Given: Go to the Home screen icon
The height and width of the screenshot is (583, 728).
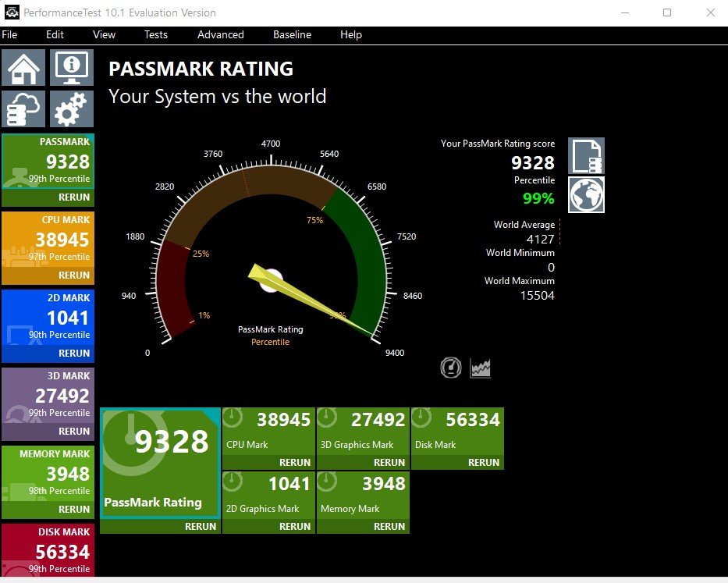Looking at the screenshot, I should 23,68.
